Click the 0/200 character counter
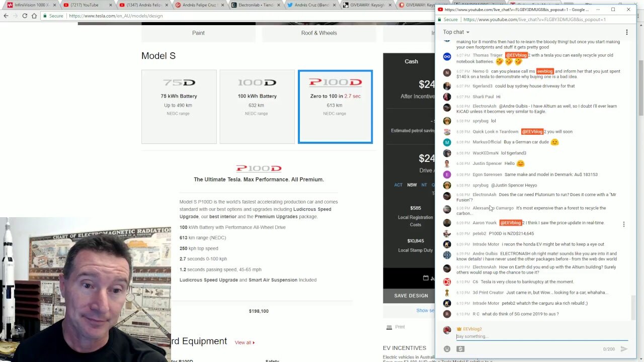 point(609,349)
